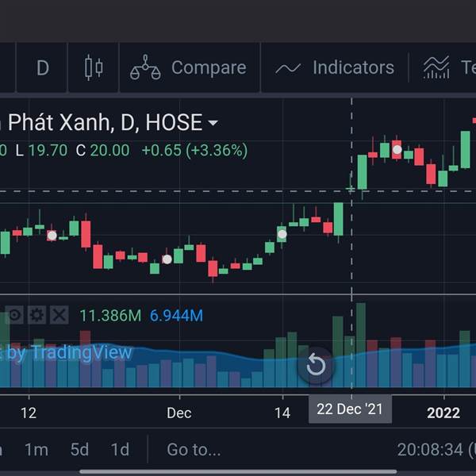Viewport: 476px width, 476px height.
Task: Select the 5d time range
Action: (x=79, y=449)
